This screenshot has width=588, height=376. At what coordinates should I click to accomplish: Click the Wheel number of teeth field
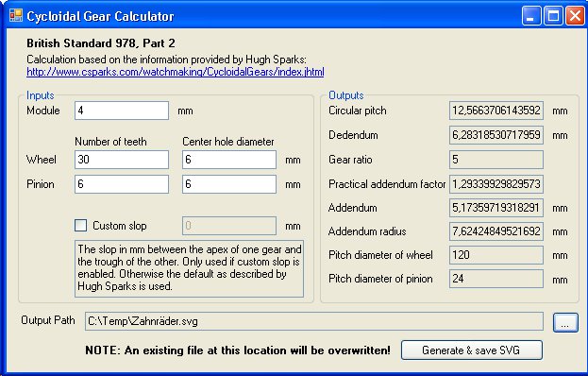click(x=122, y=160)
